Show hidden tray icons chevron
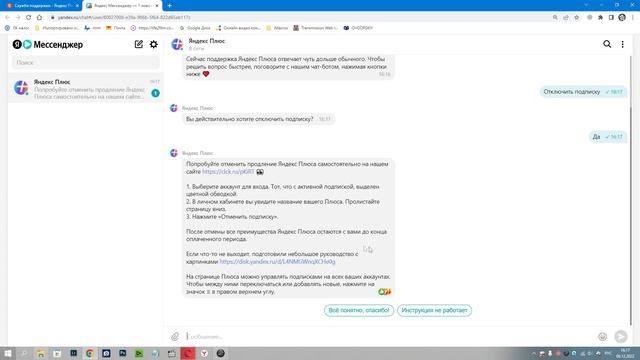Screen dimensions: 640x360 point(533,353)
